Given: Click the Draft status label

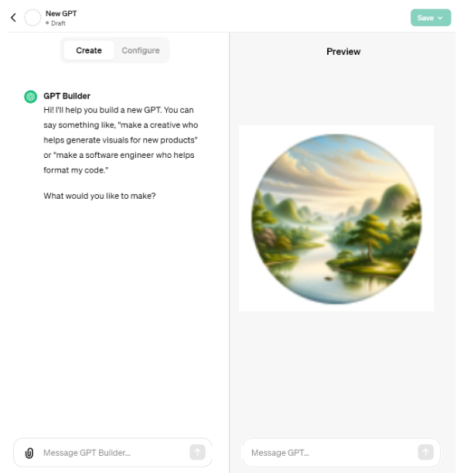Looking at the screenshot, I should pos(58,23).
